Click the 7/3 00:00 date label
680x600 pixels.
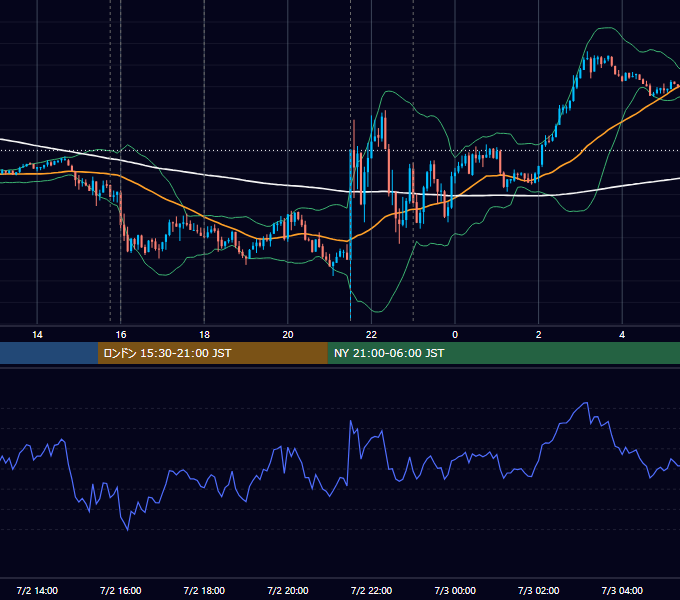tap(455, 590)
